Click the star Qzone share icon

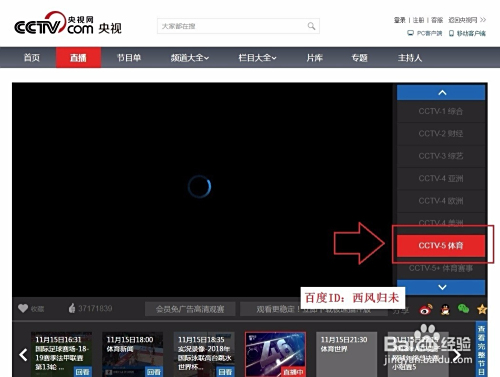482,309
